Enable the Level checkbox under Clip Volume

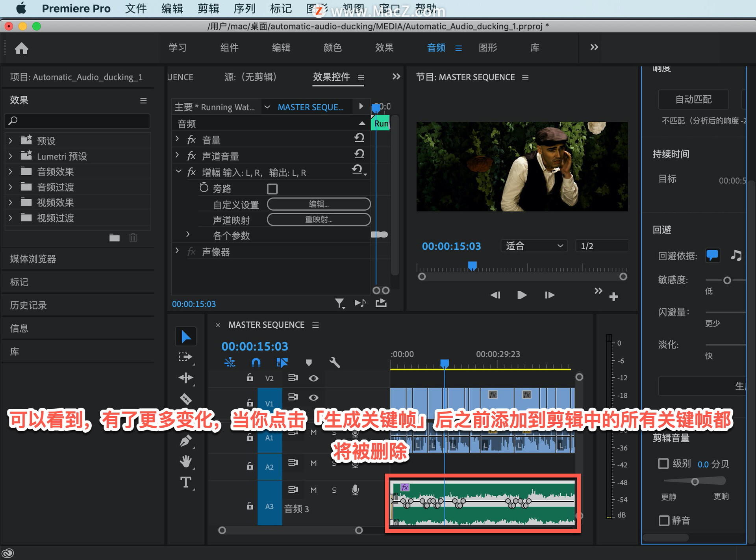663,464
